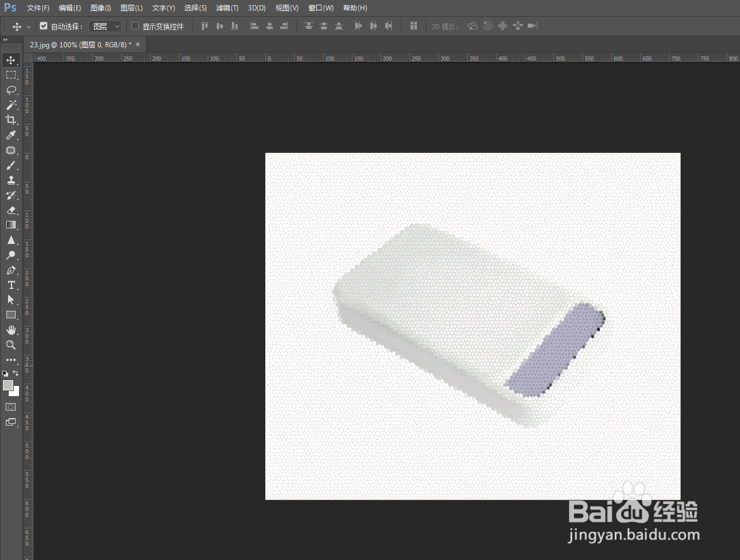Enable the 显示变换控件 checkbox
The width and height of the screenshot is (740, 560).
click(136, 26)
